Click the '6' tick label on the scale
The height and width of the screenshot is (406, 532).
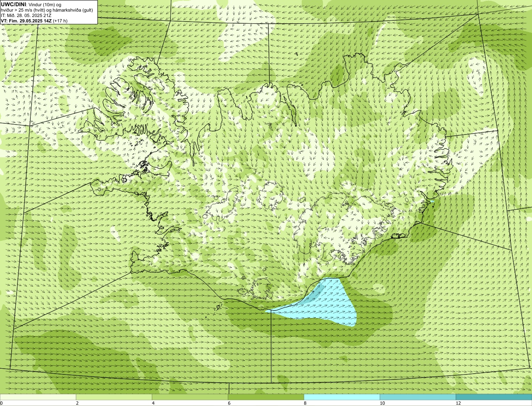point(229,403)
